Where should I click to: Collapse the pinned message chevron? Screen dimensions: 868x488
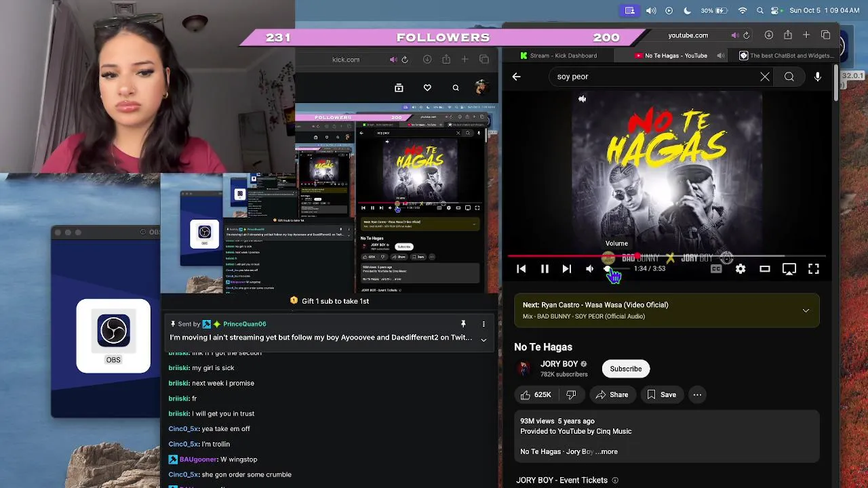click(484, 340)
